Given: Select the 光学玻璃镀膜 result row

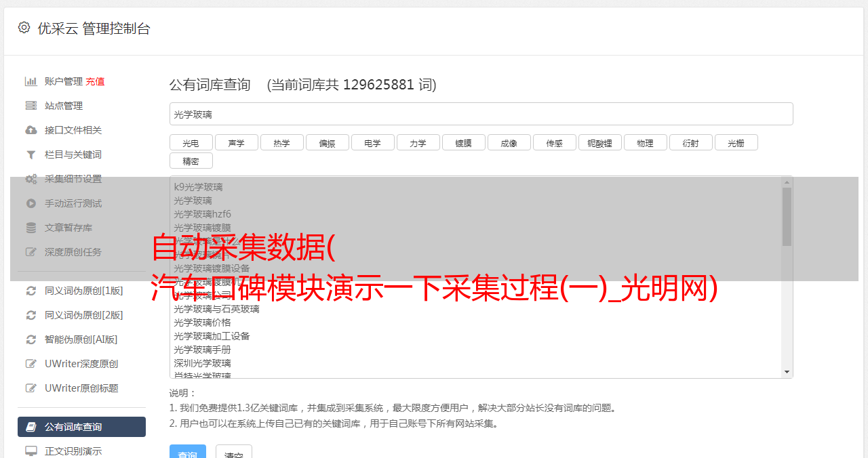Looking at the screenshot, I should point(202,228).
